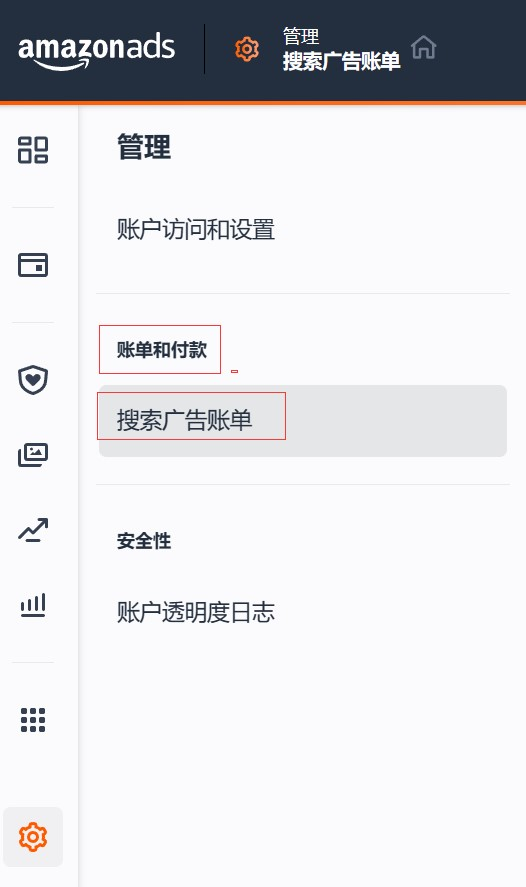The image size is (526, 887).
Task: Select the highlighted settings gear in sidebar
Action: coord(33,837)
